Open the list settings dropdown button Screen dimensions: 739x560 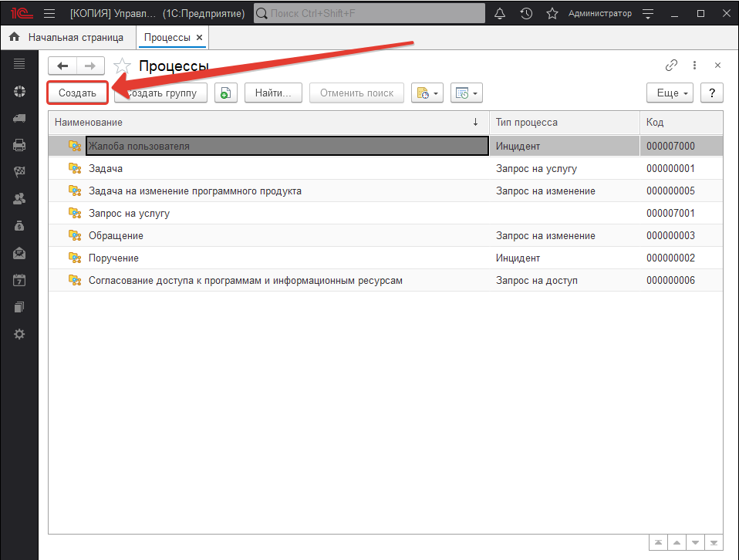465,93
